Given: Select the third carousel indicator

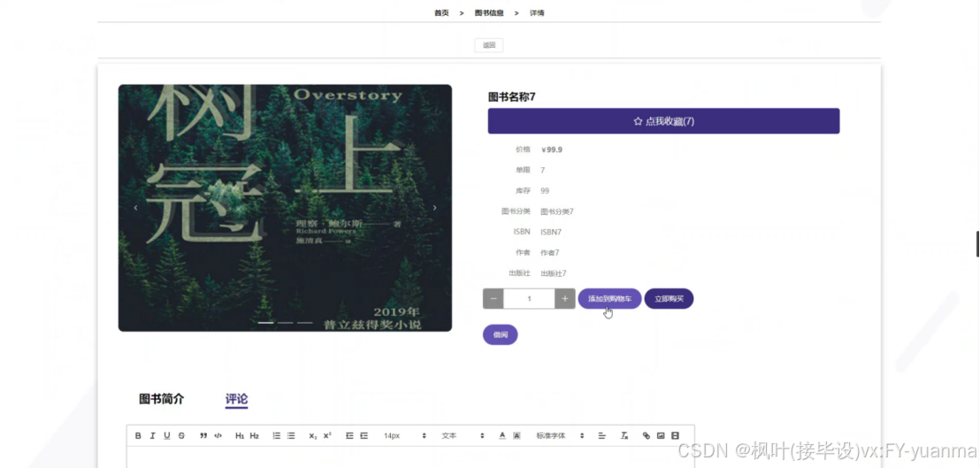Looking at the screenshot, I should pos(305,322).
